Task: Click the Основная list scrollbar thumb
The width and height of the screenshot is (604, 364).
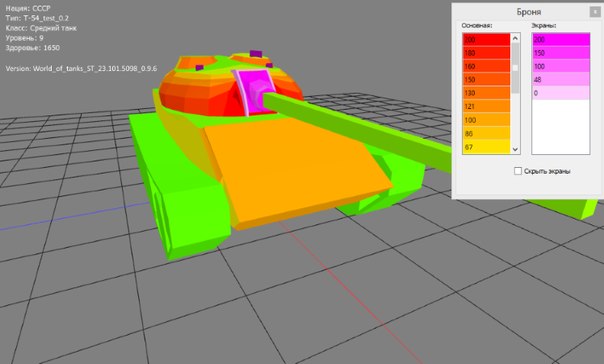Action: click(x=515, y=68)
